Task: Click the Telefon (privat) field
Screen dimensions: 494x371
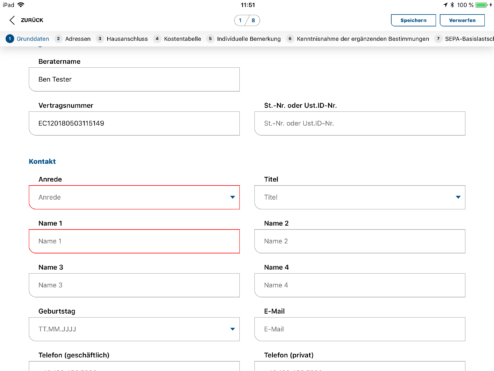Action: click(360, 366)
